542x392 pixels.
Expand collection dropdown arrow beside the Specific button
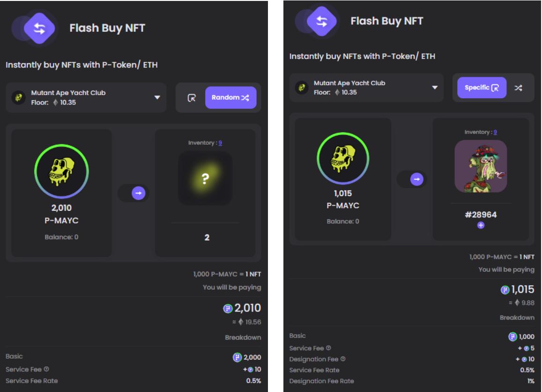coord(434,88)
